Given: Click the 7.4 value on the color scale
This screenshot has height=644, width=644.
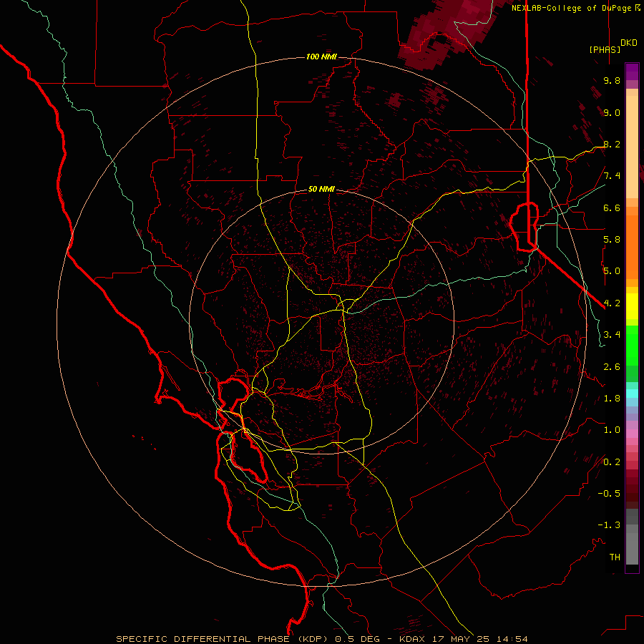Looking at the screenshot, I should tap(612, 176).
